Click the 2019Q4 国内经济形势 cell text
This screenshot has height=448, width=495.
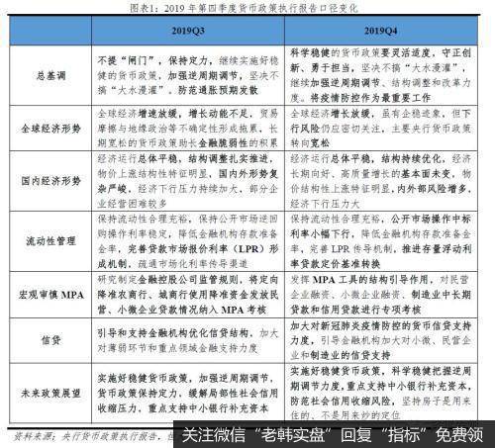[380, 181]
